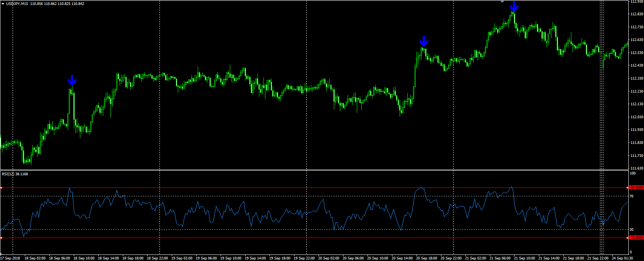644x261 pixels.
Task: Click the 19 Sep 10:00 time label
Action: 231,258
